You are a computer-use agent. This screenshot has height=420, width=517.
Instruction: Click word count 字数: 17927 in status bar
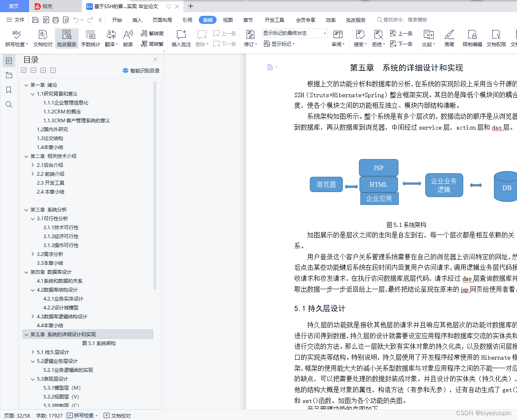[49, 416]
